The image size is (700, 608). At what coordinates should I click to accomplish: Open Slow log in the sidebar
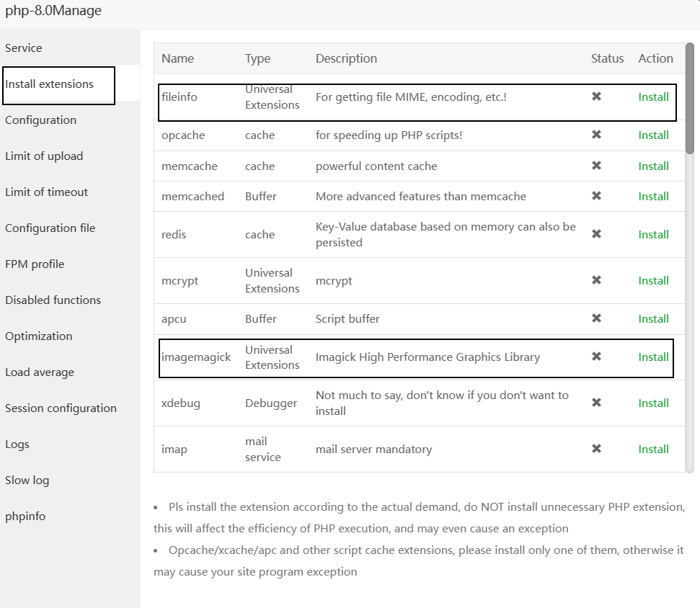(27, 480)
